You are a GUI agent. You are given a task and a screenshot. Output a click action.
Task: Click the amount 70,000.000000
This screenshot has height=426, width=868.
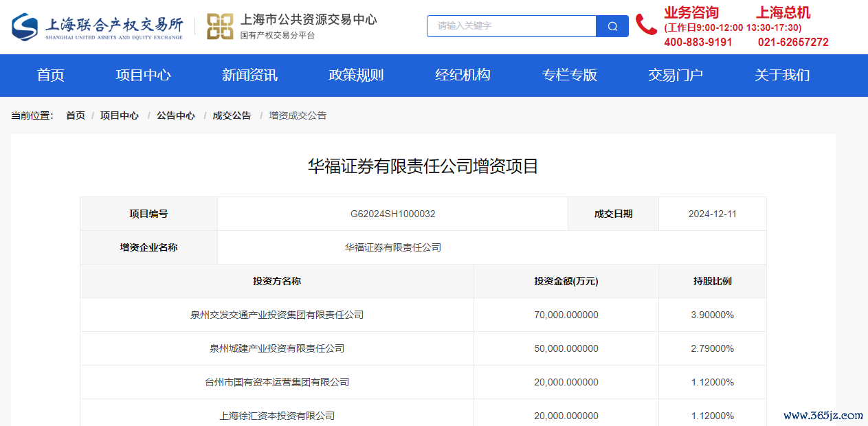tap(566, 315)
